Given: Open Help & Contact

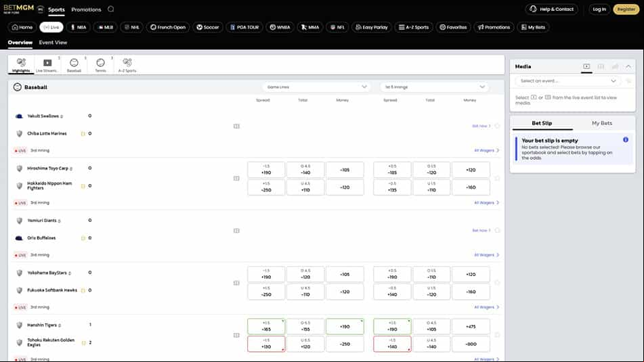Looking at the screenshot, I should (552, 9).
